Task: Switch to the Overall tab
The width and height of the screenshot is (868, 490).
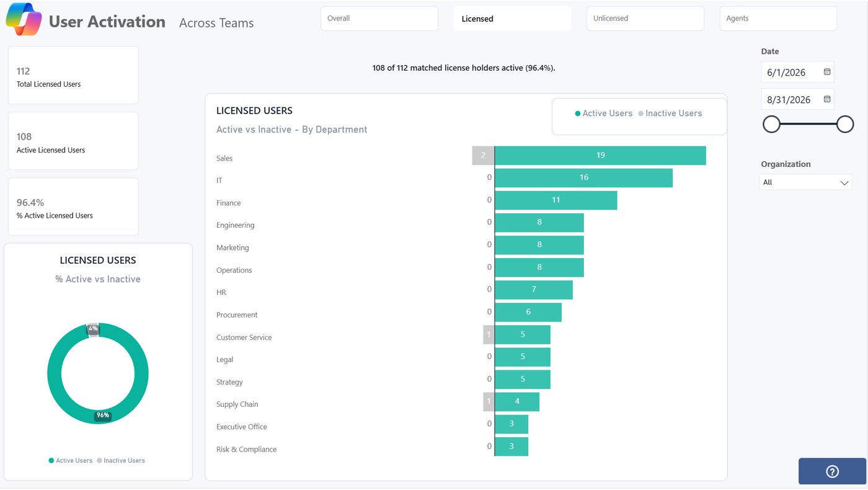Action: click(379, 19)
